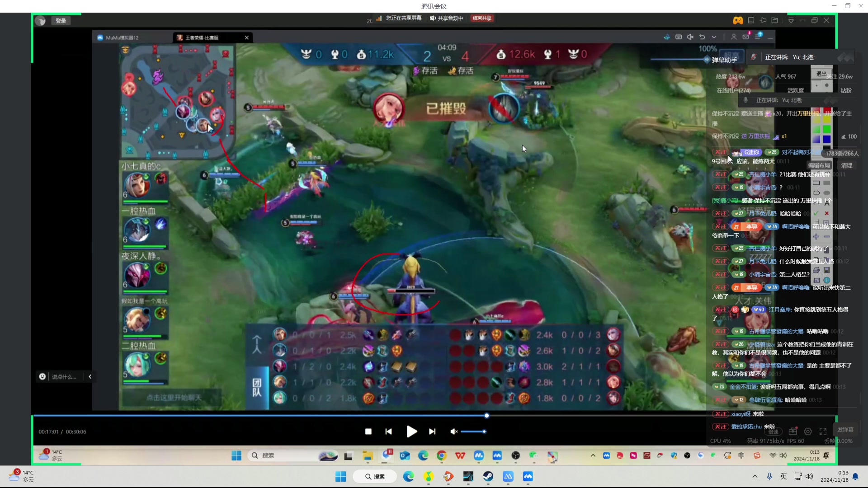Image resolution: width=868 pixels, height=488 pixels.
Task: Select the text tool A in annotation palette
Action: tap(827, 203)
